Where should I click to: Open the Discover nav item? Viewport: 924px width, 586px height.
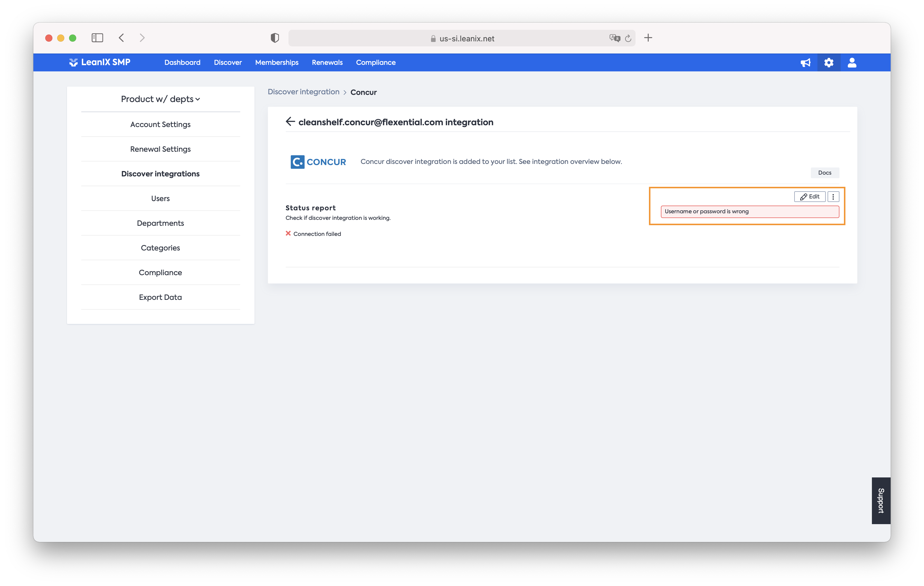[x=228, y=62]
